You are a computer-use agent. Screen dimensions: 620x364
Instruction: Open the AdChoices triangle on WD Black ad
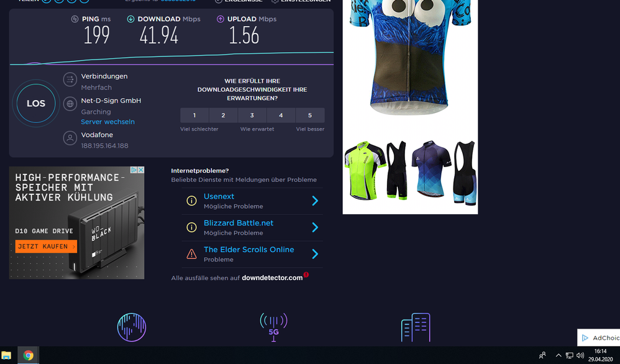click(134, 170)
